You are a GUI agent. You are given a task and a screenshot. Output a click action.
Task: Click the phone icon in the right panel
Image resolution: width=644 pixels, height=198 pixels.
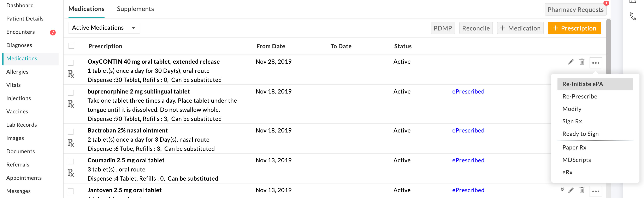click(x=633, y=16)
